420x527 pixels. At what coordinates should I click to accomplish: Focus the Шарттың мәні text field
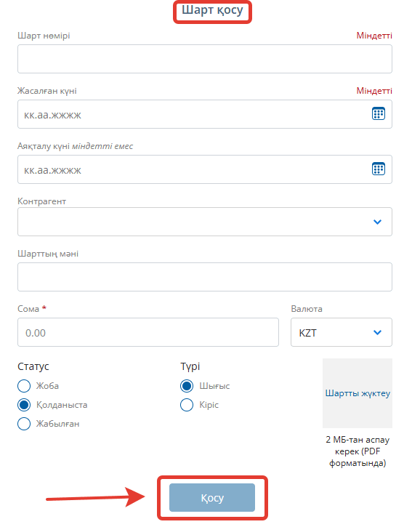click(205, 277)
